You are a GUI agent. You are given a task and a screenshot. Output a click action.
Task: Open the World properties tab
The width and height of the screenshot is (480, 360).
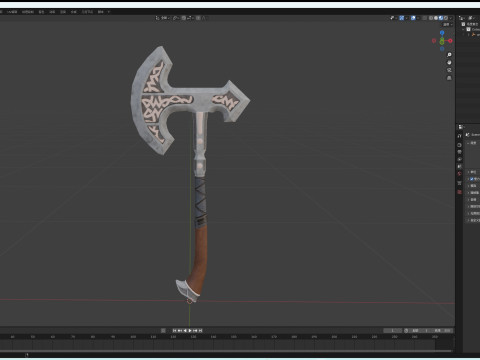(x=460, y=173)
